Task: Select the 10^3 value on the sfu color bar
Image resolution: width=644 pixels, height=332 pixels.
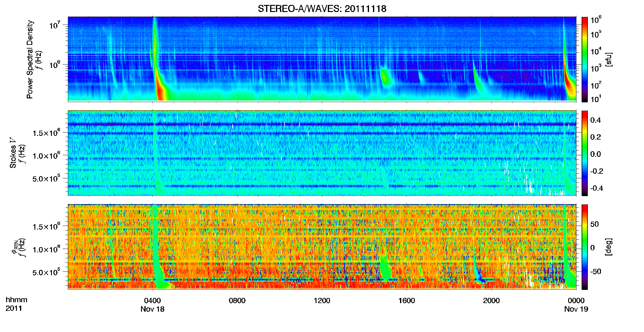Action: (x=596, y=68)
